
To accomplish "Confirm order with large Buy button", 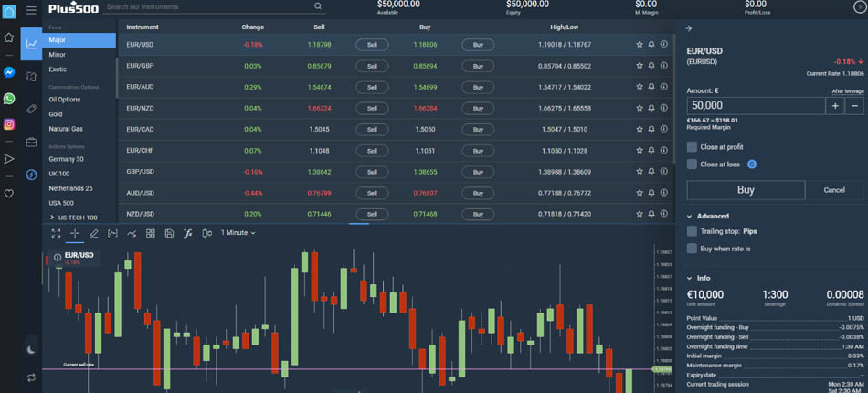I will 746,190.
